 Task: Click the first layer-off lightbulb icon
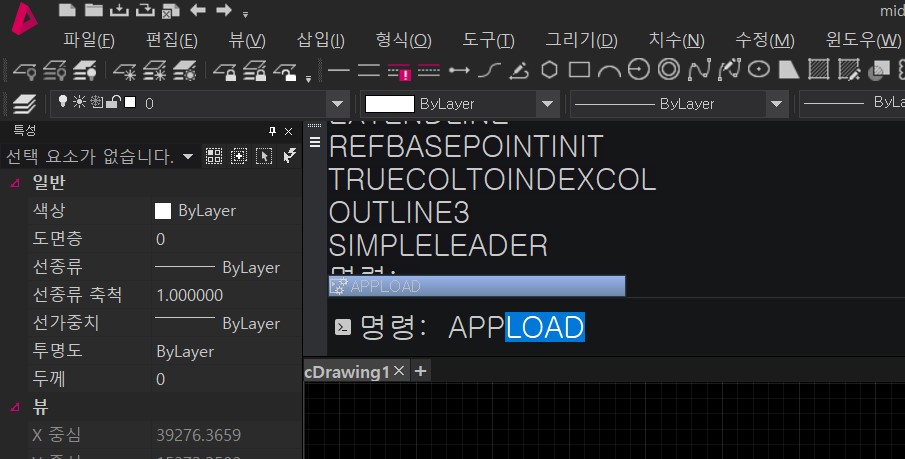click(25, 71)
